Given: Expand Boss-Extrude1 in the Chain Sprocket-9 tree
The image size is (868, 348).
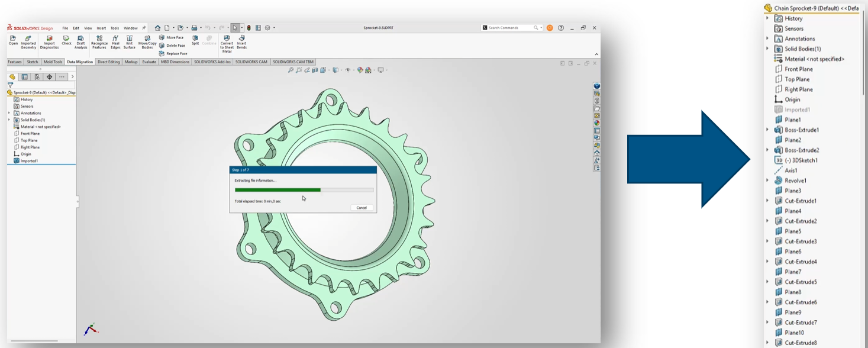Looking at the screenshot, I should [767, 130].
